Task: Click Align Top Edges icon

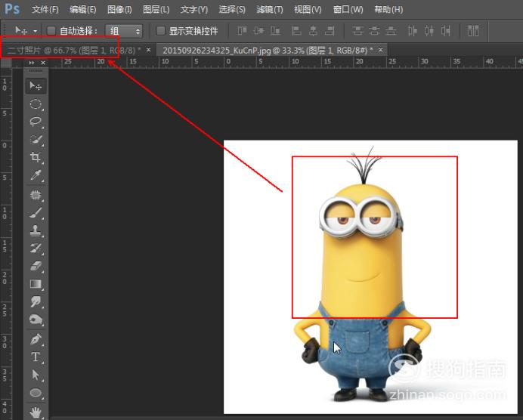Action: click(242, 31)
